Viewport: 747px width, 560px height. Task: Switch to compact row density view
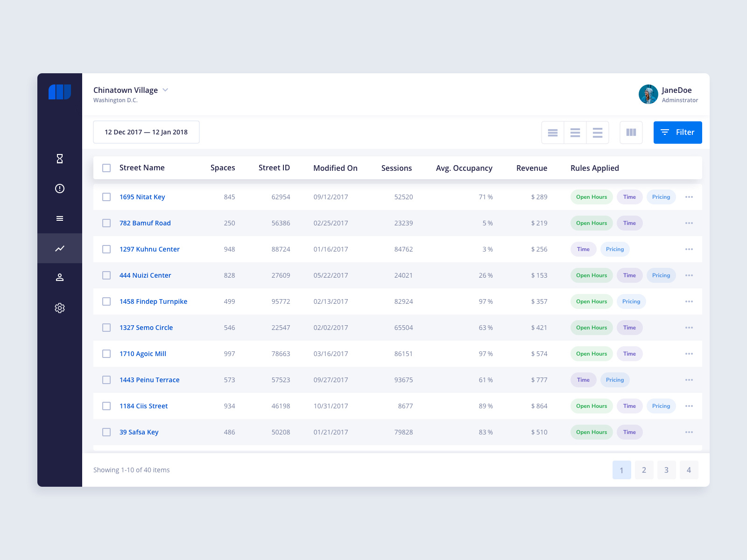(553, 133)
